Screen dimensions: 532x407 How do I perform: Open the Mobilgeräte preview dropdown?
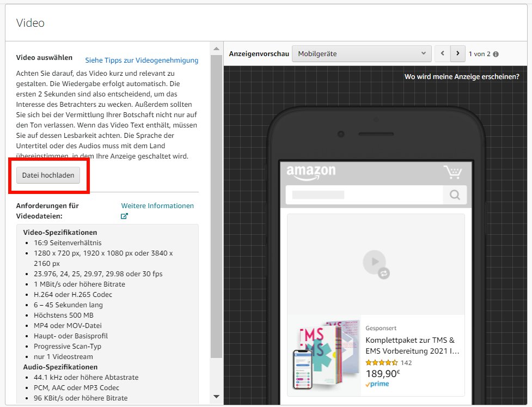click(x=362, y=53)
